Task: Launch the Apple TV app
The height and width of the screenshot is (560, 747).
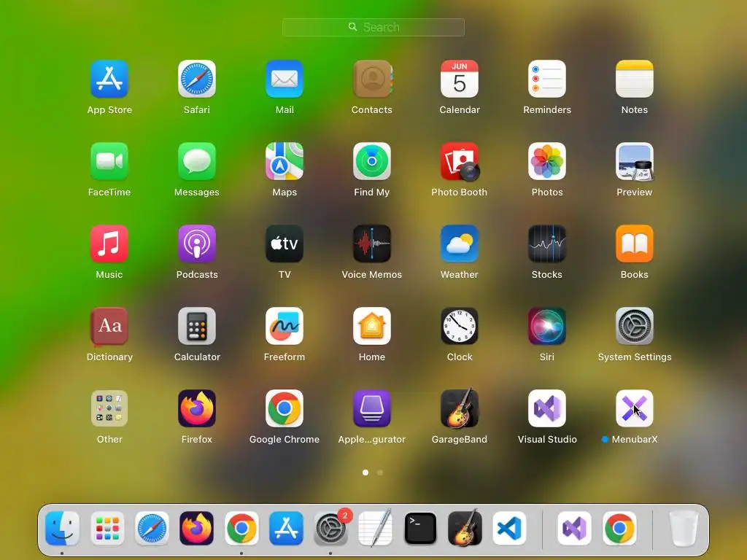Action: click(x=285, y=244)
